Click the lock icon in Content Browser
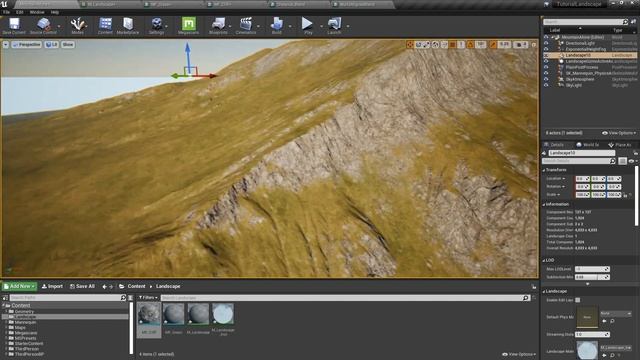640x360 pixels. pos(534,287)
